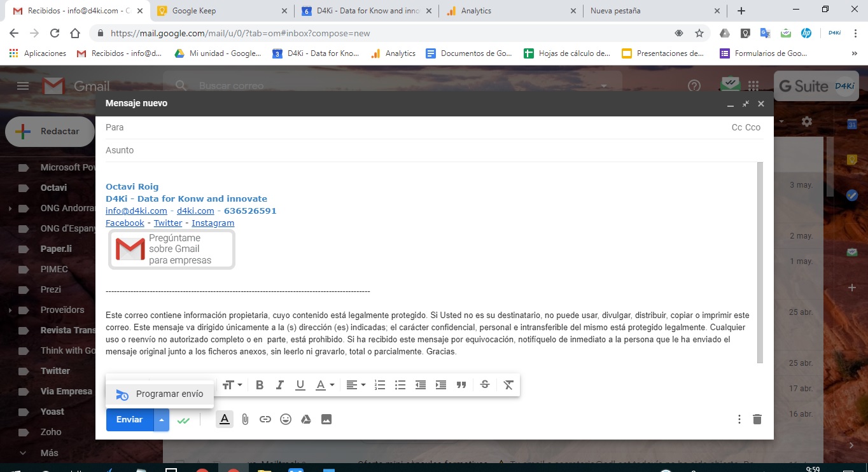This screenshot has height=472, width=868.
Task: Open the text alignment dropdown
Action: pyautogui.click(x=356, y=385)
